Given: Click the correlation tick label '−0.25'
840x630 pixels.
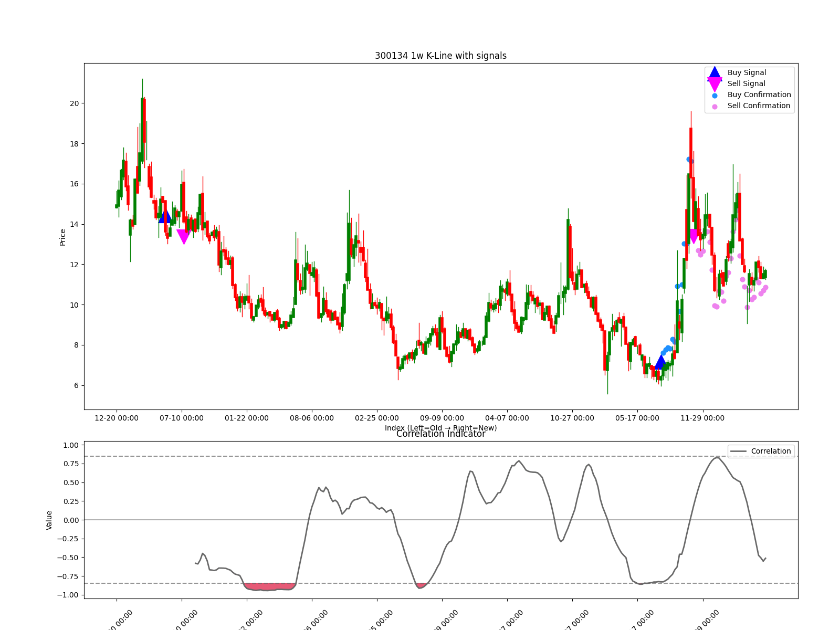Looking at the screenshot, I should click(68, 539).
